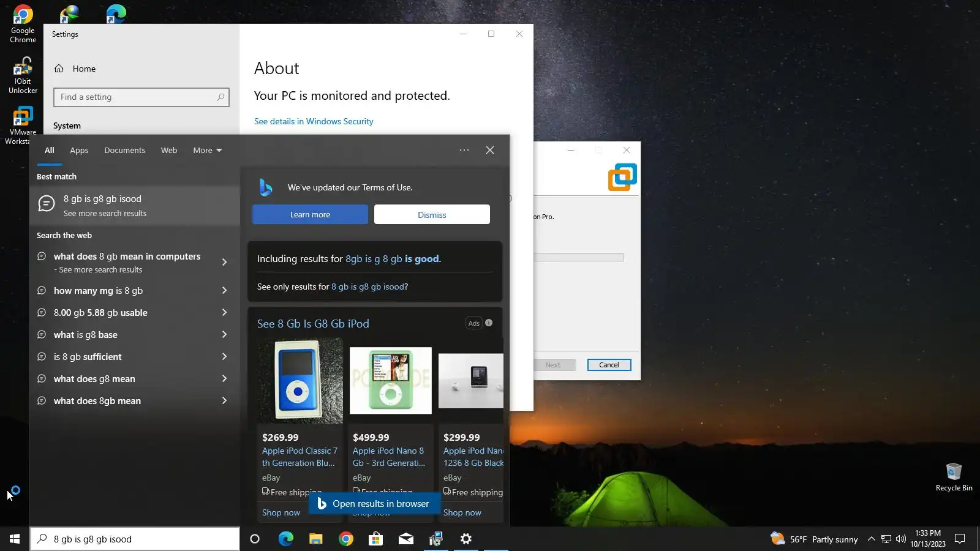Expand the More filter dropdown in search
This screenshot has height=551, width=980.
coord(208,150)
